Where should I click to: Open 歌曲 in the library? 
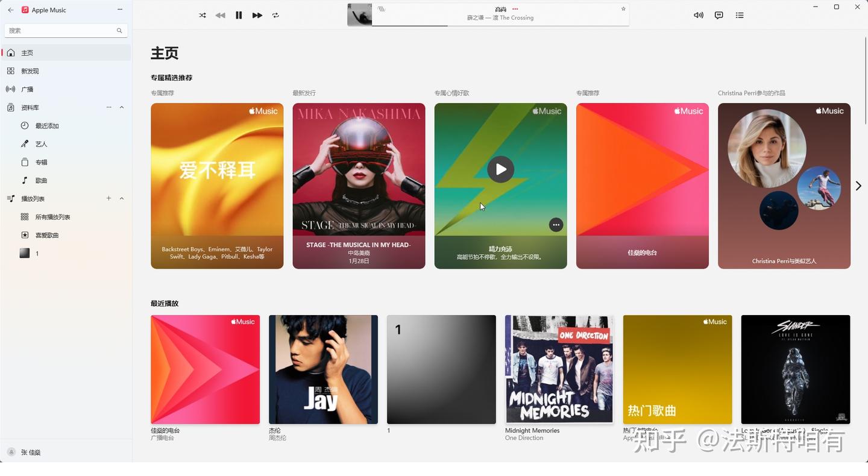(x=66, y=180)
